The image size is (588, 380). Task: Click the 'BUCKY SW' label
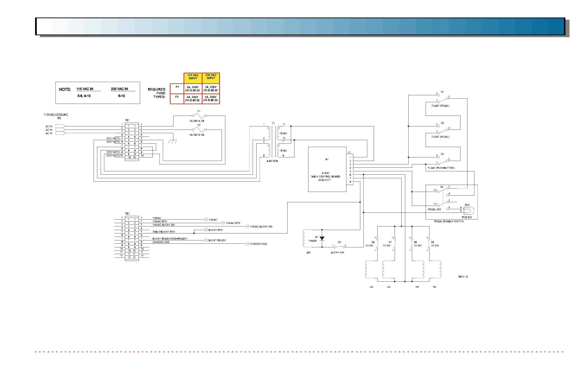point(337,252)
